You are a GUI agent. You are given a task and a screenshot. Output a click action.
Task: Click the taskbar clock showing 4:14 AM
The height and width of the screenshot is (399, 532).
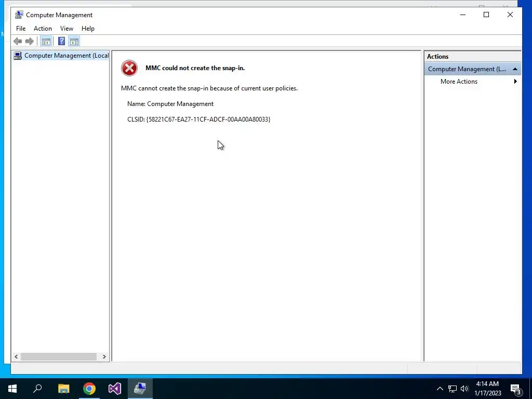(487, 389)
